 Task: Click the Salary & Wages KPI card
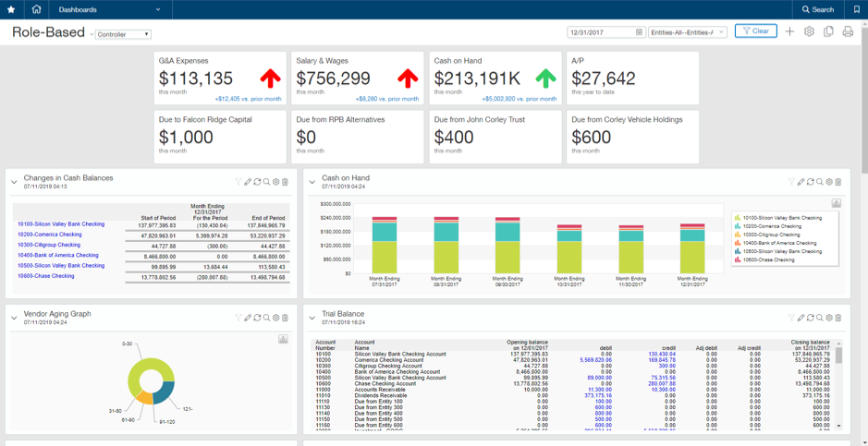358,78
